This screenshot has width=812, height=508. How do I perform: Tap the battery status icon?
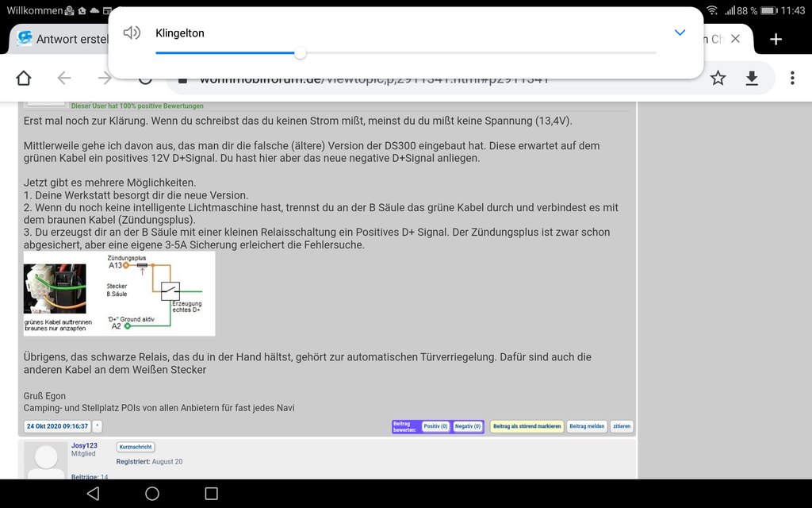[x=769, y=10]
